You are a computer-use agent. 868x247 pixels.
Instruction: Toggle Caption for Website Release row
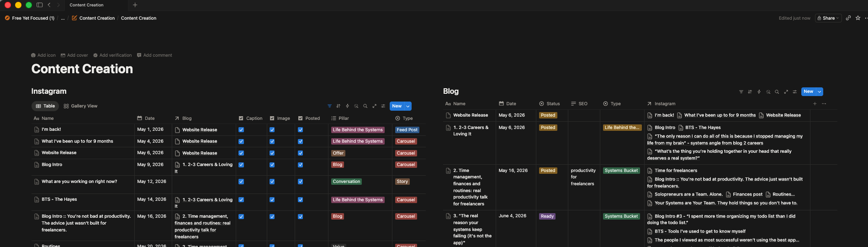(241, 153)
